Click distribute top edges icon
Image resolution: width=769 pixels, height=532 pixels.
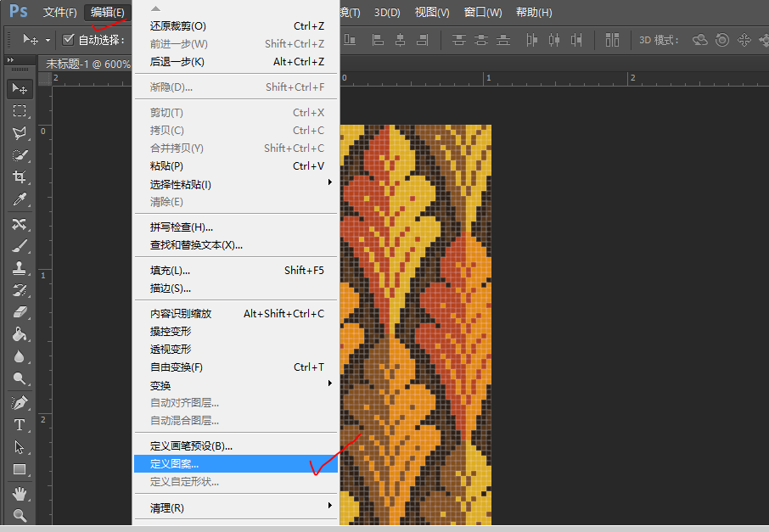[459, 40]
